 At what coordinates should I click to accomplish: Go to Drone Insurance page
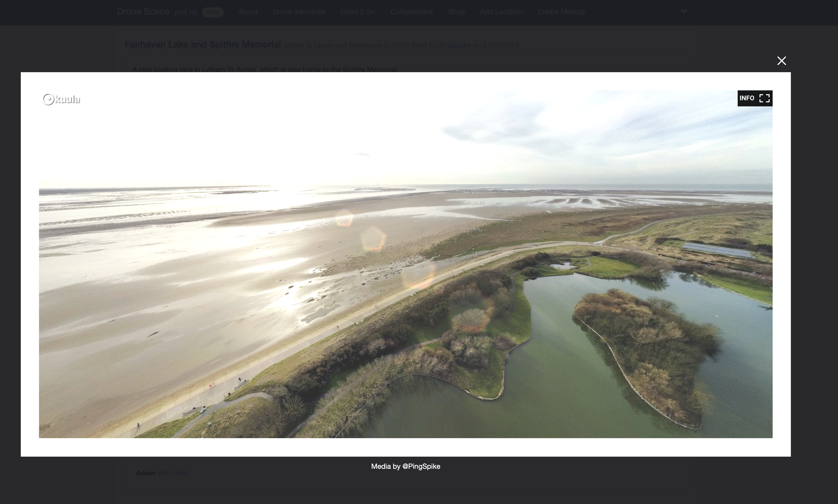click(x=299, y=12)
